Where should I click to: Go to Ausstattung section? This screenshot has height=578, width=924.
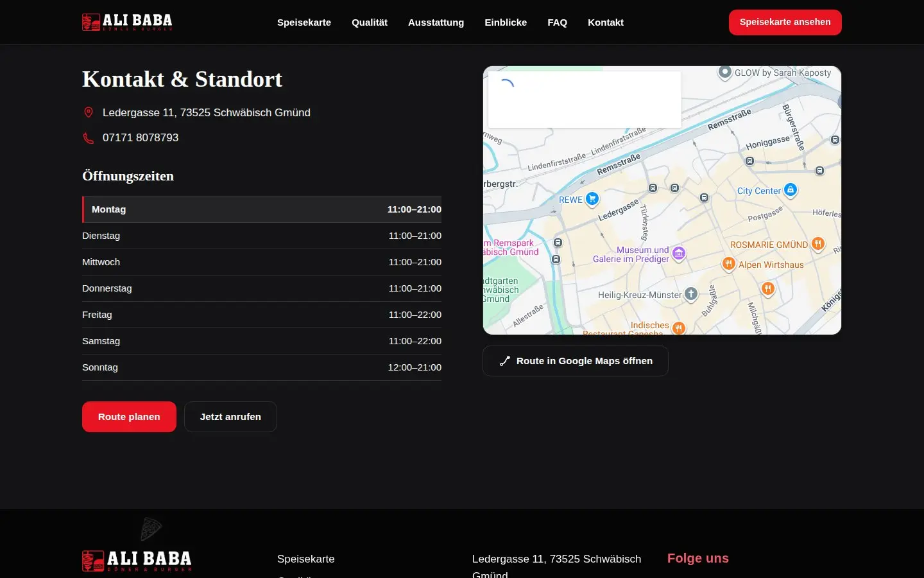(436, 22)
